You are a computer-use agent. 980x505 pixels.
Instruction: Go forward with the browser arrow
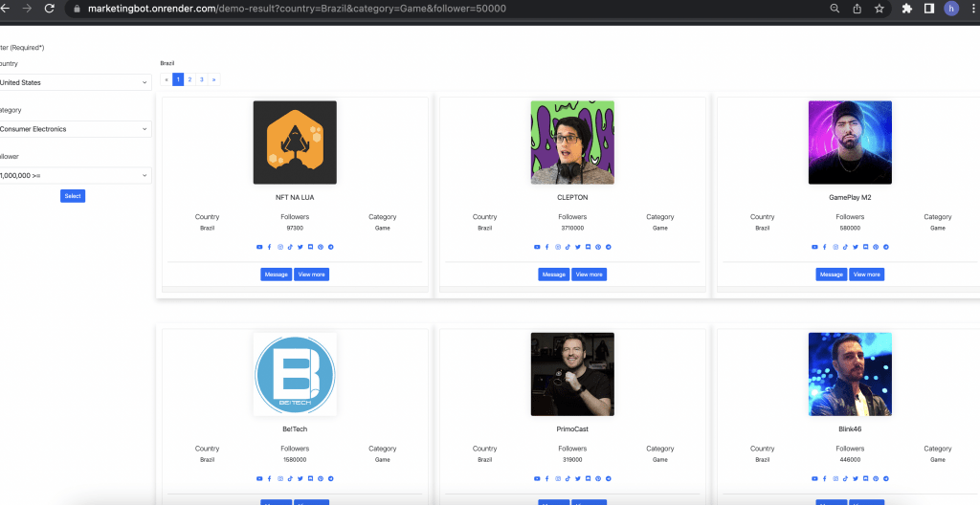pos(27,9)
